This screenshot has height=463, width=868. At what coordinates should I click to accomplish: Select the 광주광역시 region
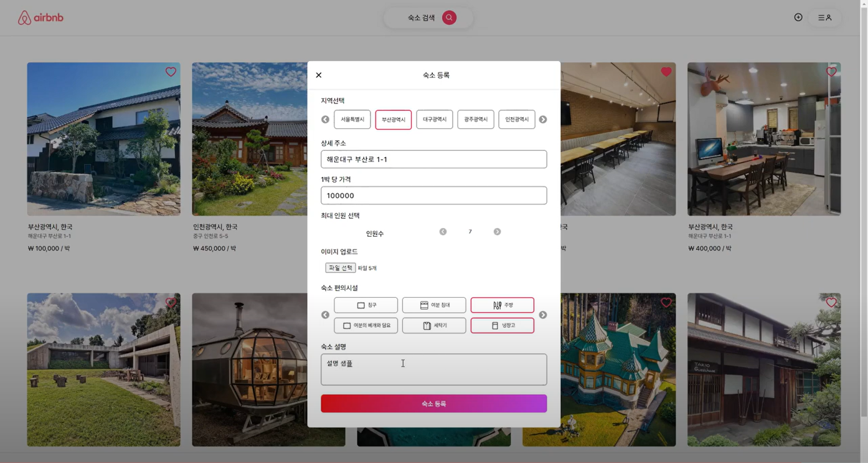476,119
